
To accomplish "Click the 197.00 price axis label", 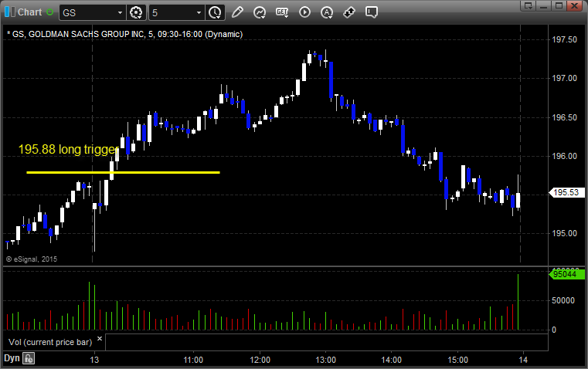I will (x=564, y=78).
